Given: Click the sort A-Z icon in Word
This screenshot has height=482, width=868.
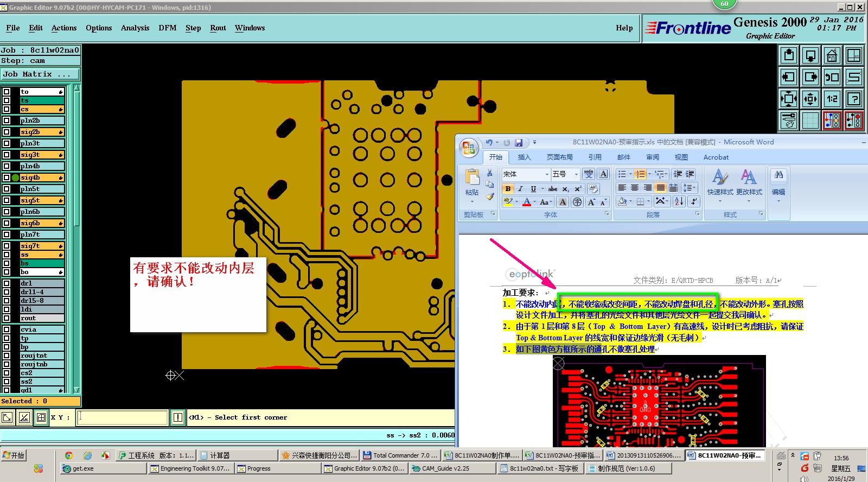Looking at the screenshot, I should 679,201.
